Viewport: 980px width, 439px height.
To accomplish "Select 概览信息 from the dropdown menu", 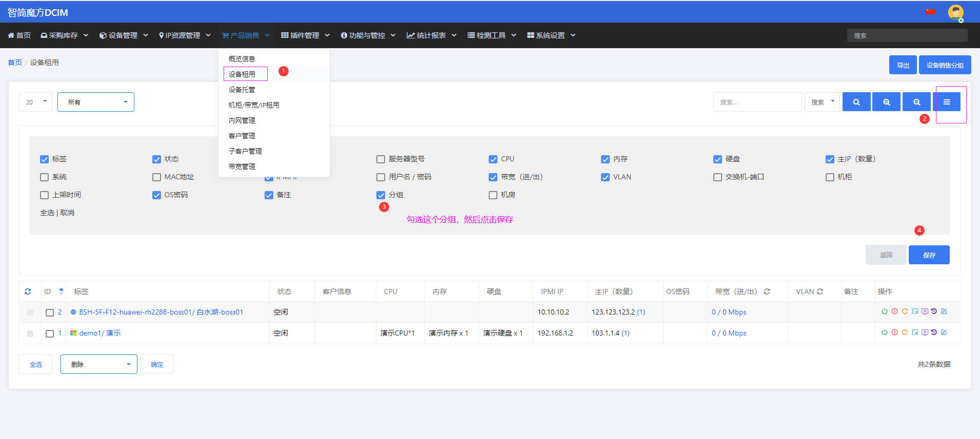I will [x=242, y=59].
